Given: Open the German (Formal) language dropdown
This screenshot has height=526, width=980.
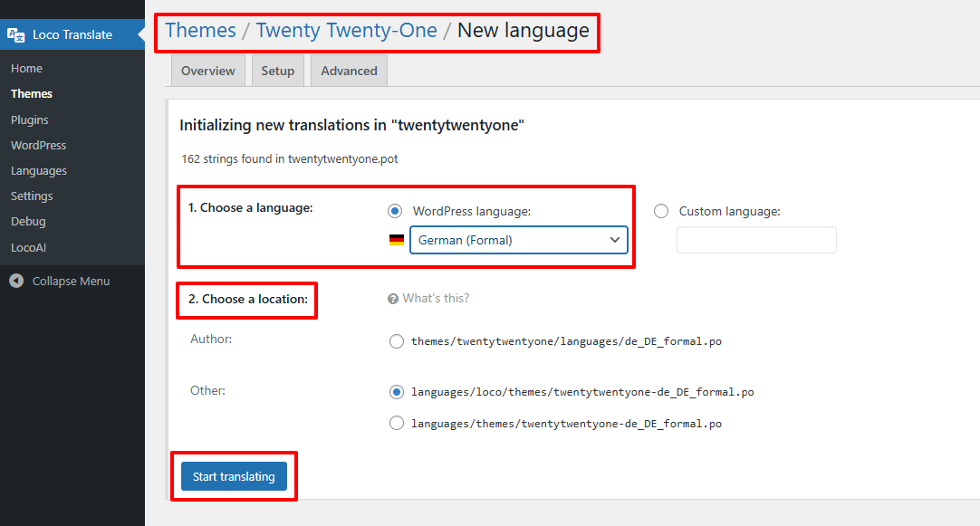Looking at the screenshot, I should pos(519,240).
